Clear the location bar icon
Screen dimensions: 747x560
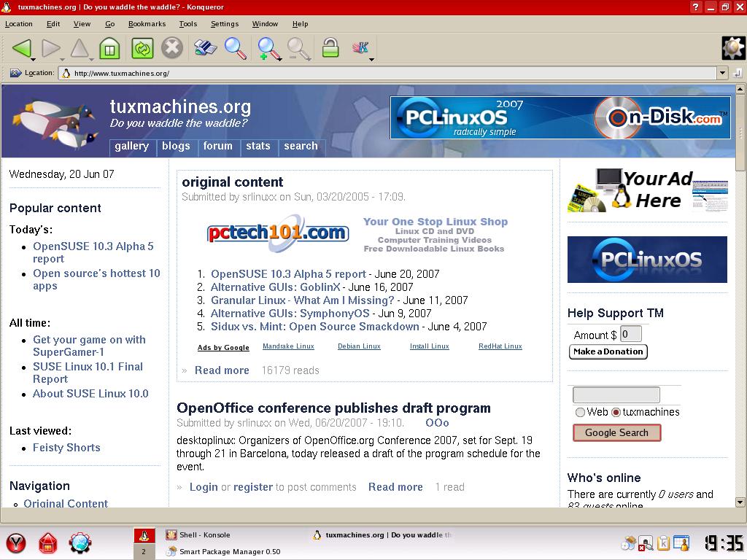(x=16, y=73)
